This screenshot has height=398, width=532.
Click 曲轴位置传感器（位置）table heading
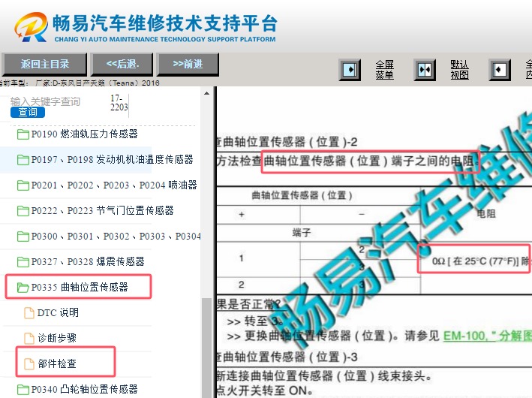(302, 195)
